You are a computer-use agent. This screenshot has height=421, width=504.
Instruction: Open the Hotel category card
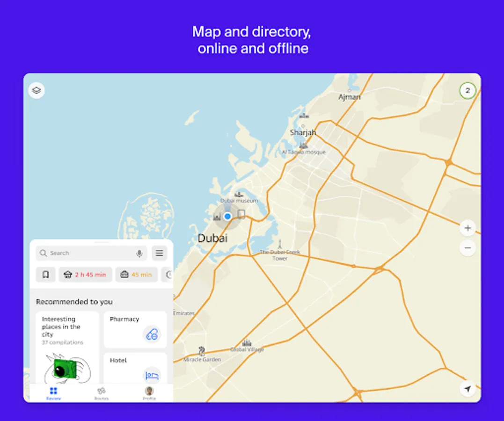click(135, 368)
